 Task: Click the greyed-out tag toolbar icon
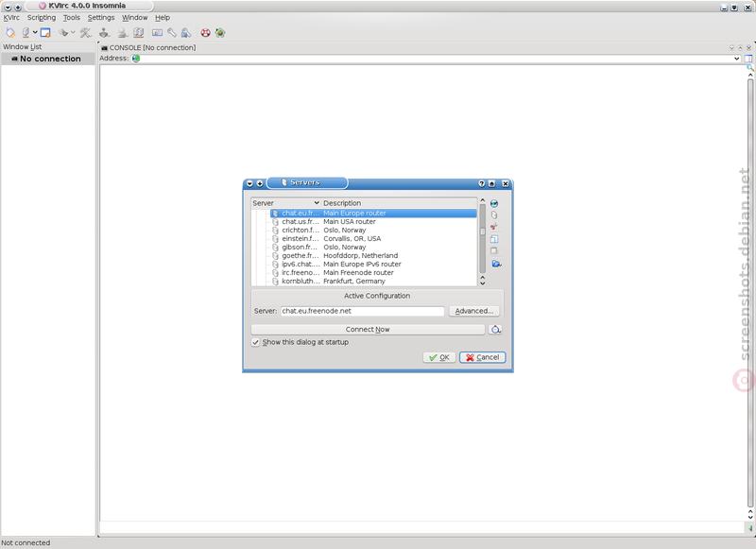pyautogui.click(x=63, y=33)
